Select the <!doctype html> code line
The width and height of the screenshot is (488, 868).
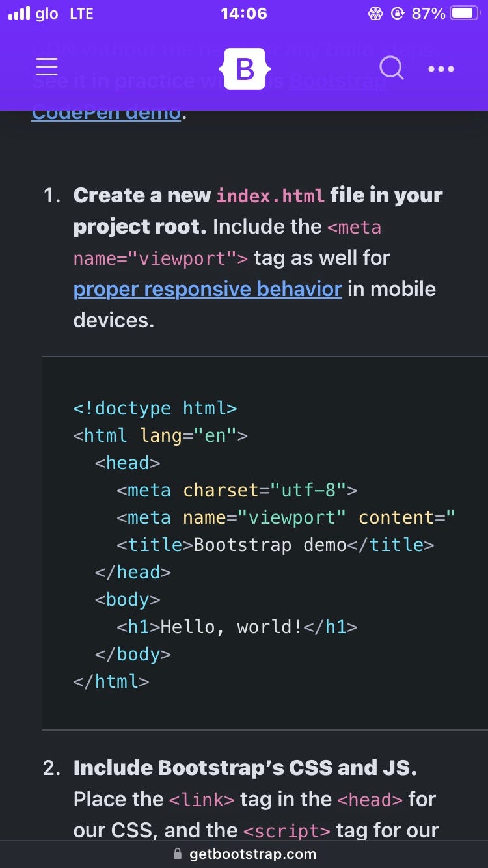pos(155,409)
